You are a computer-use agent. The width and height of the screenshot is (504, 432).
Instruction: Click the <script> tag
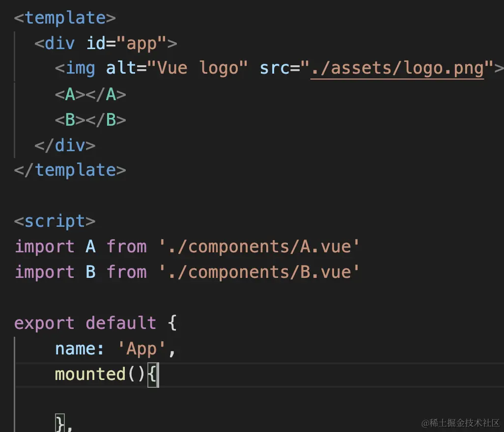coord(55,221)
